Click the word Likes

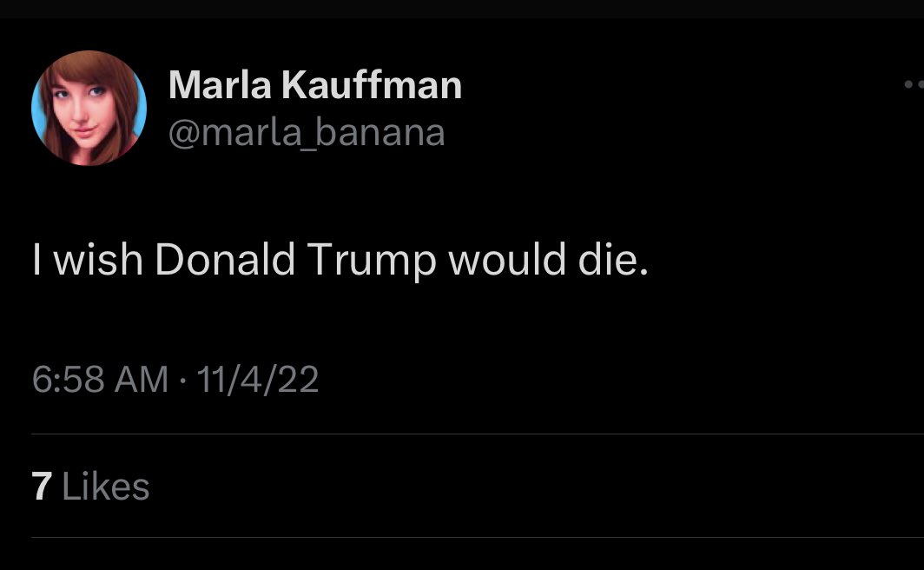106,487
